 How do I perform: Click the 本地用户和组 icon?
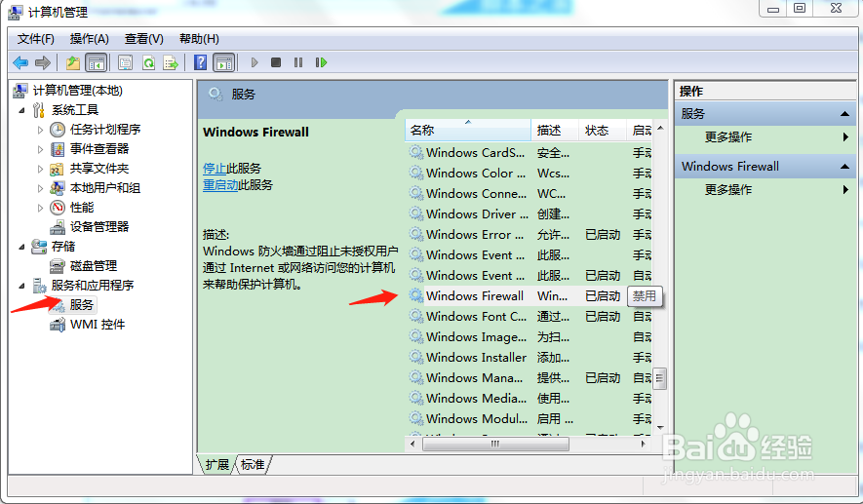coord(58,188)
